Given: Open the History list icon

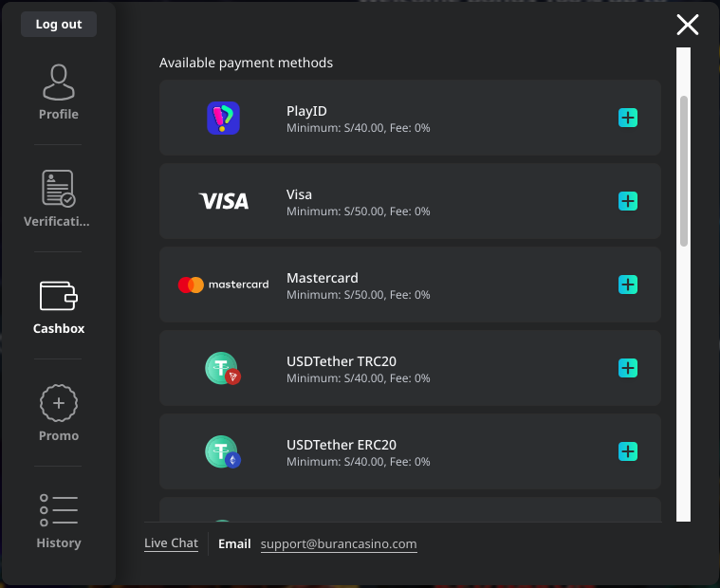Looking at the screenshot, I should click(x=59, y=510).
